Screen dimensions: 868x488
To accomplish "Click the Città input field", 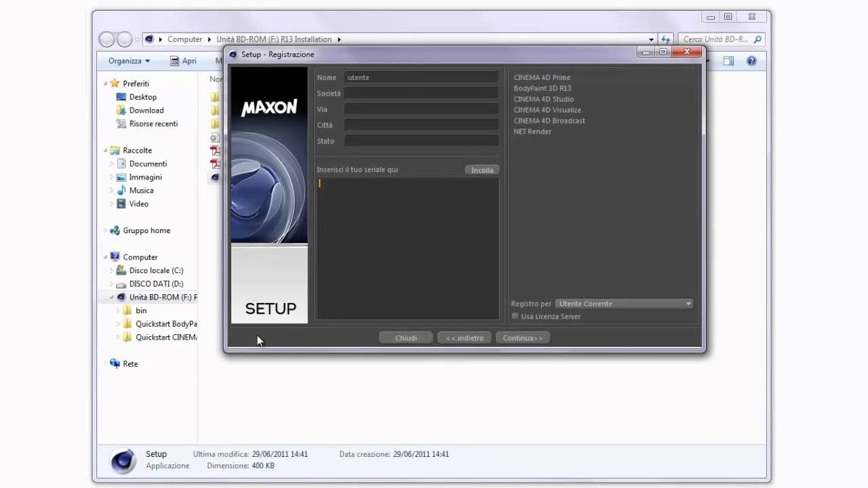I will click(x=421, y=125).
